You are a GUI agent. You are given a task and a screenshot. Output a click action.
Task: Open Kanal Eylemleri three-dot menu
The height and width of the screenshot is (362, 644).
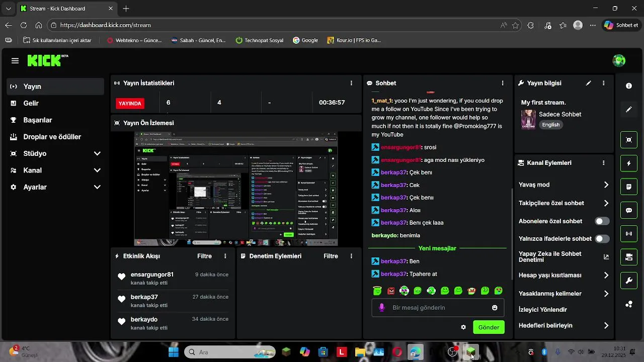(603, 163)
